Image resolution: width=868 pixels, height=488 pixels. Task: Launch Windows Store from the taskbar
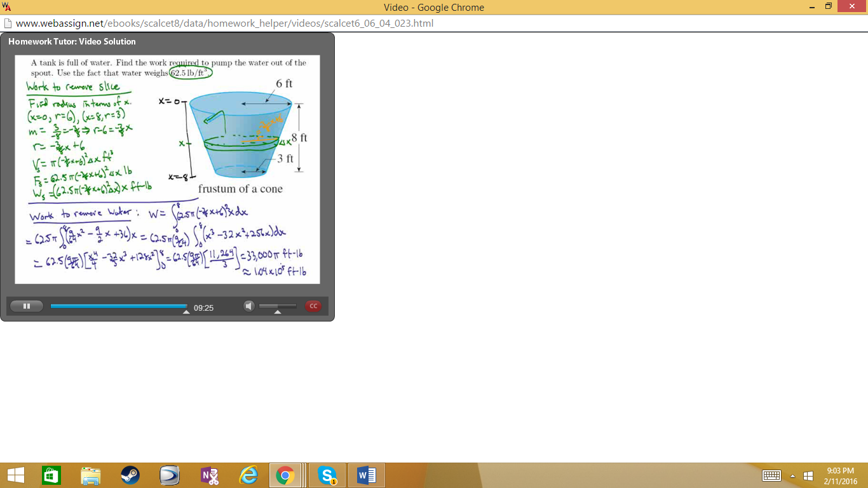[51, 475]
